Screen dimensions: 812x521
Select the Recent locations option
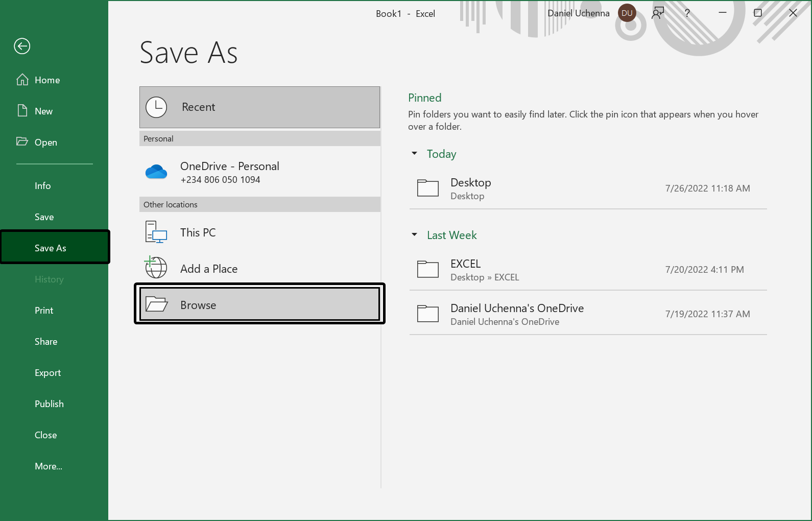(259, 107)
